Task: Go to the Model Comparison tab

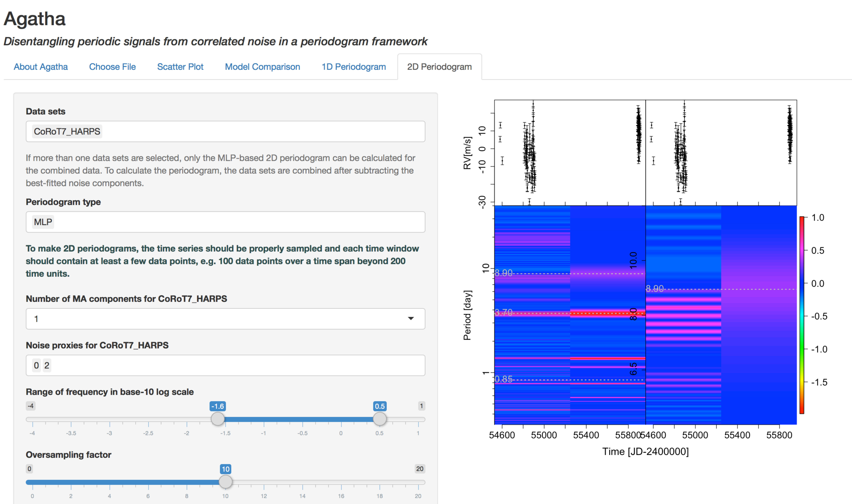Action: coord(262,67)
